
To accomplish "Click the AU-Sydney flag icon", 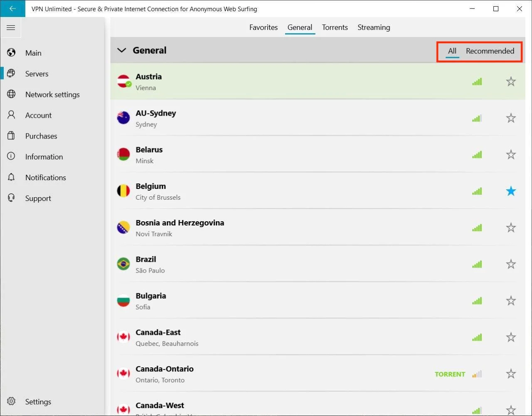I will tap(123, 118).
